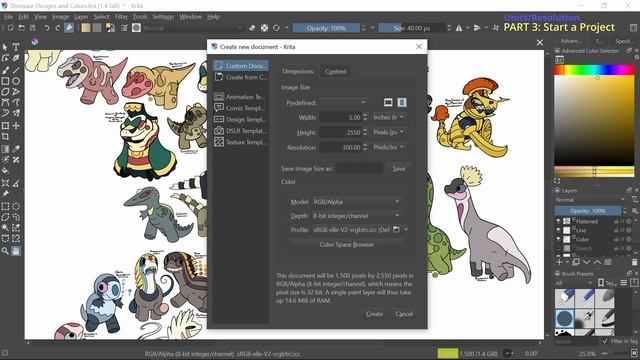
Task: Click Save Image Size As field
Action: (359, 168)
